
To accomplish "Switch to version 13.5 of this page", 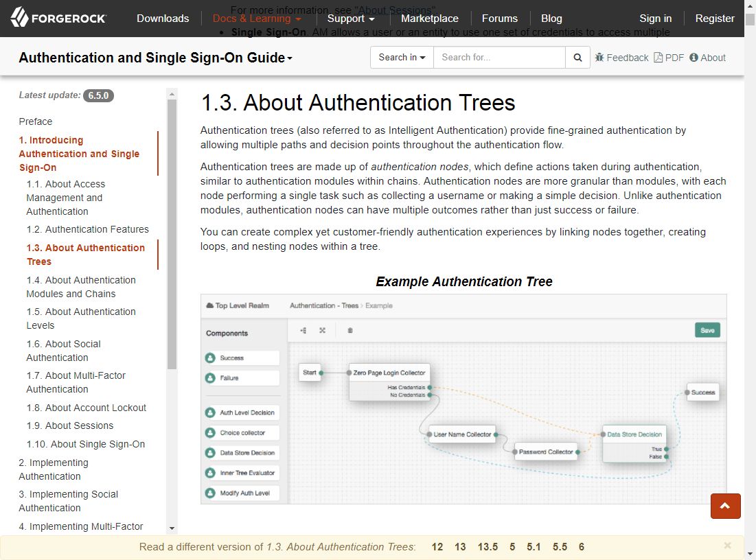I will [488, 547].
